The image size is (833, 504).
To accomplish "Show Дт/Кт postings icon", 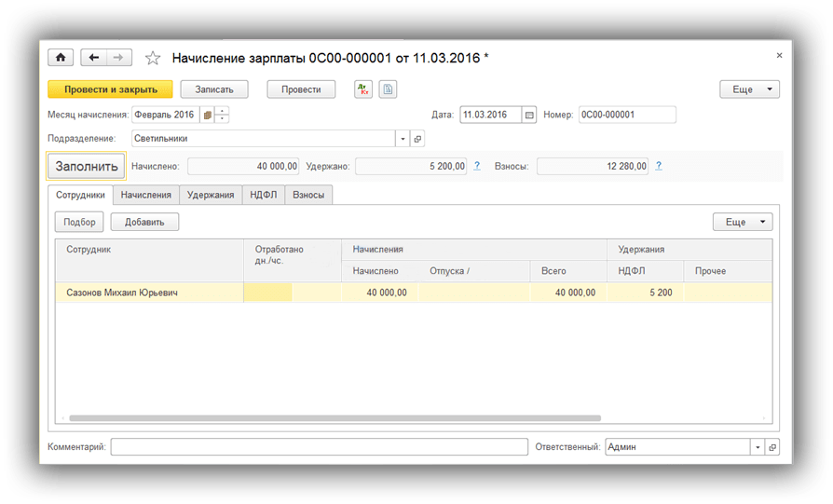I will pyautogui.click(x=363, y=89).
